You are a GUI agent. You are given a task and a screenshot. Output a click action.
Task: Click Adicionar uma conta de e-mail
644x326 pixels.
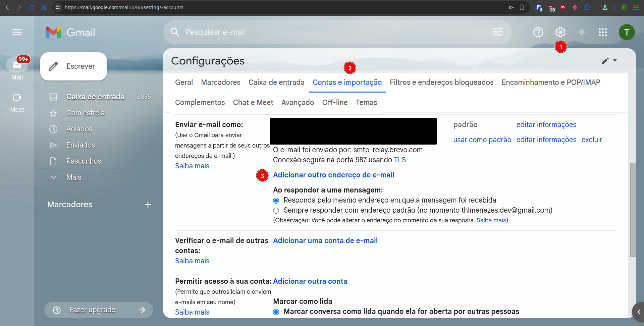[x=325, y=241]
